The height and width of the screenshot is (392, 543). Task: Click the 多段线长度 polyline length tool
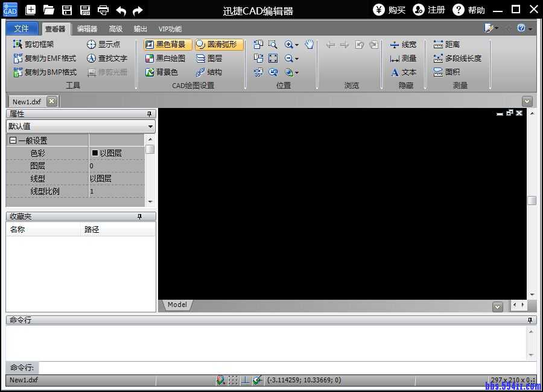(x=457, y=58)
